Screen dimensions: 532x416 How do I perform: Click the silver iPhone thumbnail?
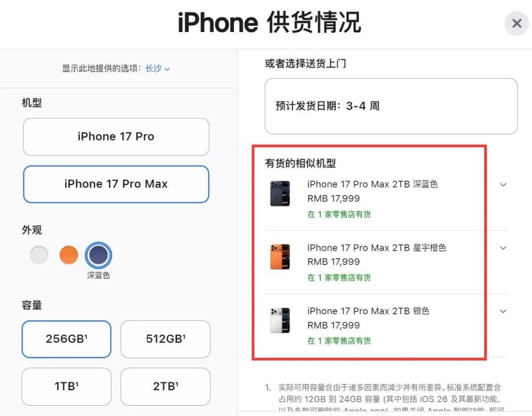tap(280, 320)
